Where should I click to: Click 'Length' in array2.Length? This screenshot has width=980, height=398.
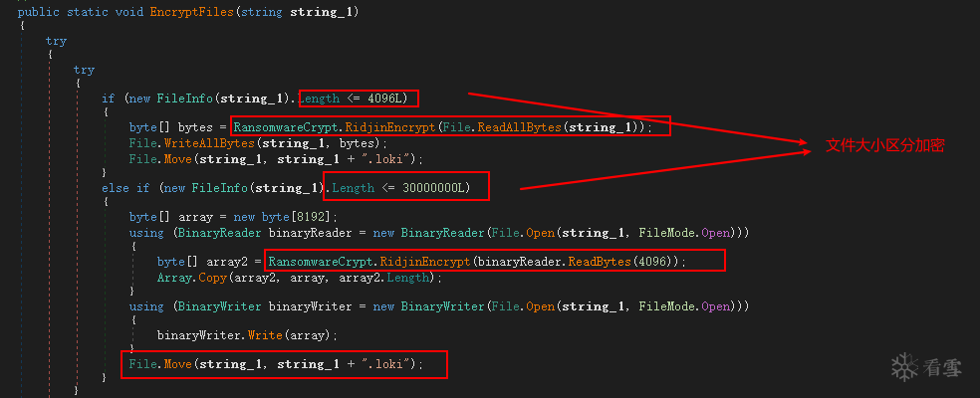[x=406, y=277]
